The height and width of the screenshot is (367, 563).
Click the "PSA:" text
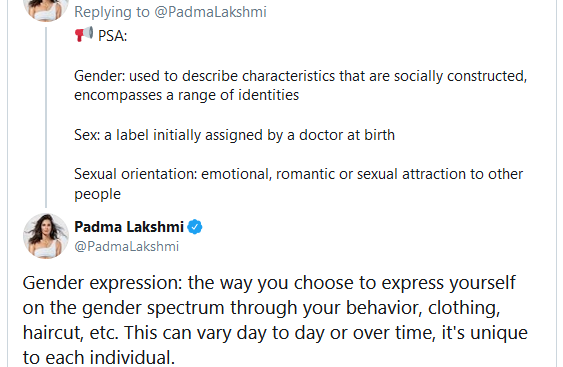[112, 36]
